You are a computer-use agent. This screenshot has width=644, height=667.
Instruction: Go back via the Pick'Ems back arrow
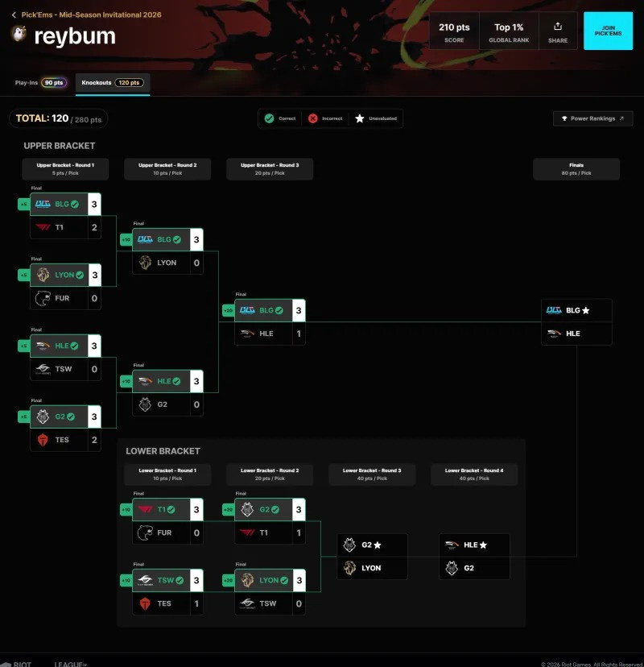point(14,14)
